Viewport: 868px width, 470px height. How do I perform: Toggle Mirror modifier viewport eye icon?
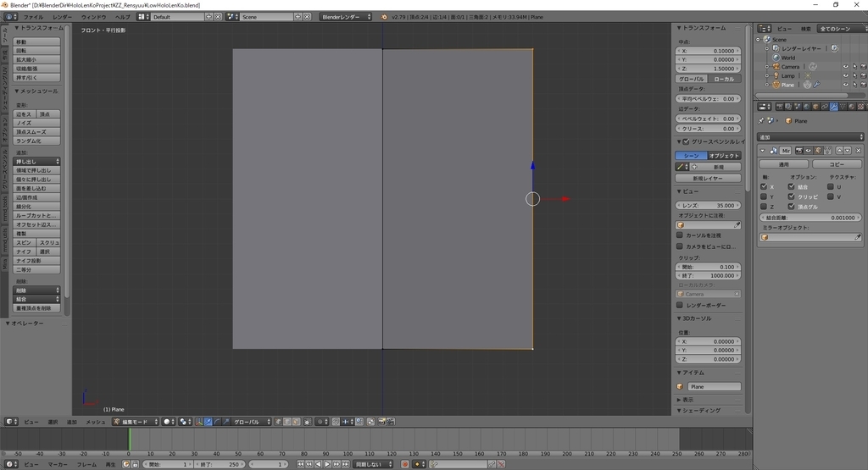click(x=808, y=151)
